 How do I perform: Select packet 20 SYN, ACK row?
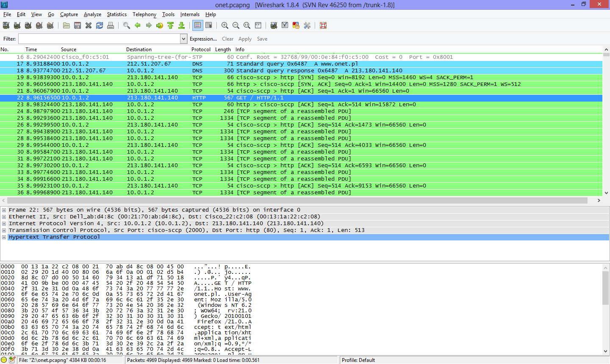point(301,84)
